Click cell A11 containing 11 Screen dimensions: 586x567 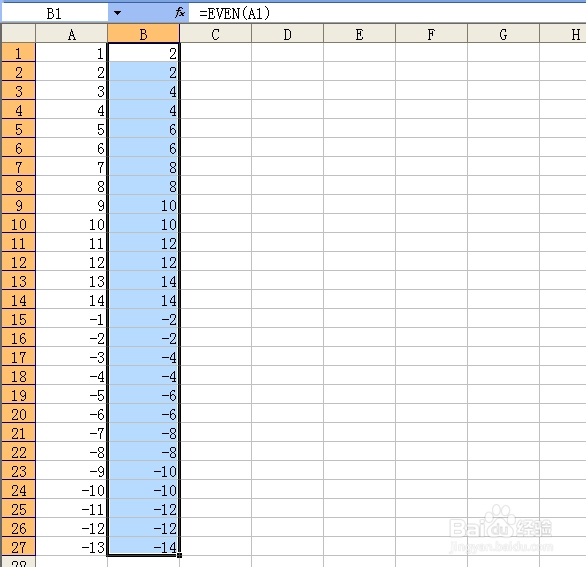[71, 243]
